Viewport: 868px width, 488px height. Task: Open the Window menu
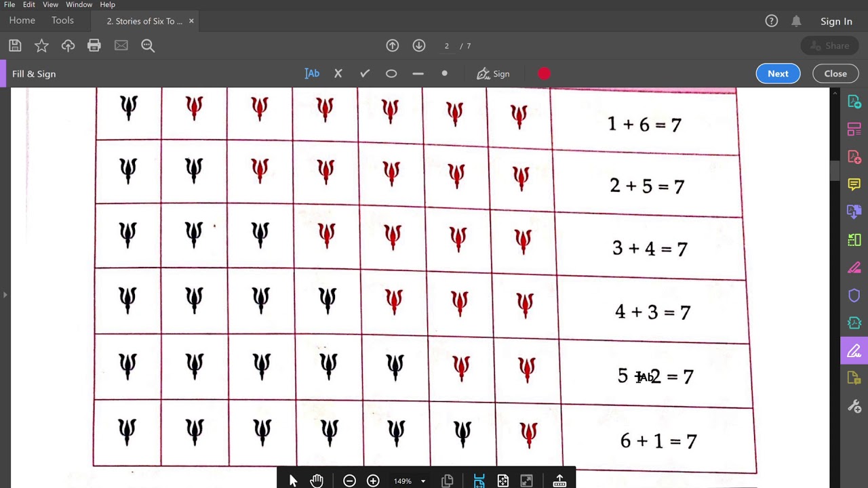(x=79, y=5)
